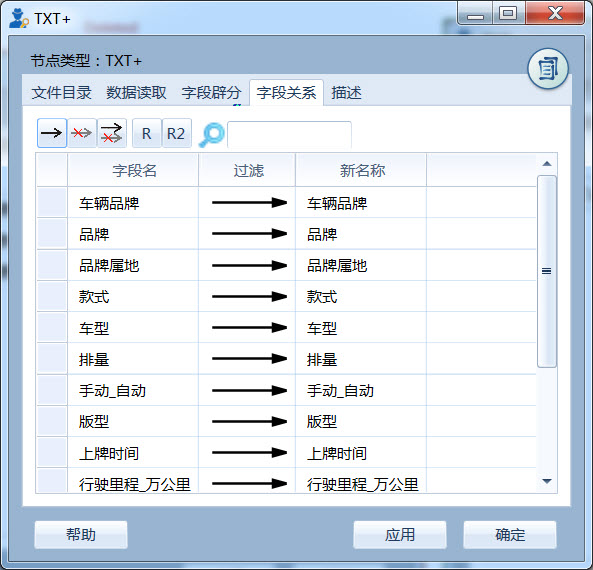Click the TXT+ app icon in title bar
Screen dimensions: 593x570
pos(19,19)
